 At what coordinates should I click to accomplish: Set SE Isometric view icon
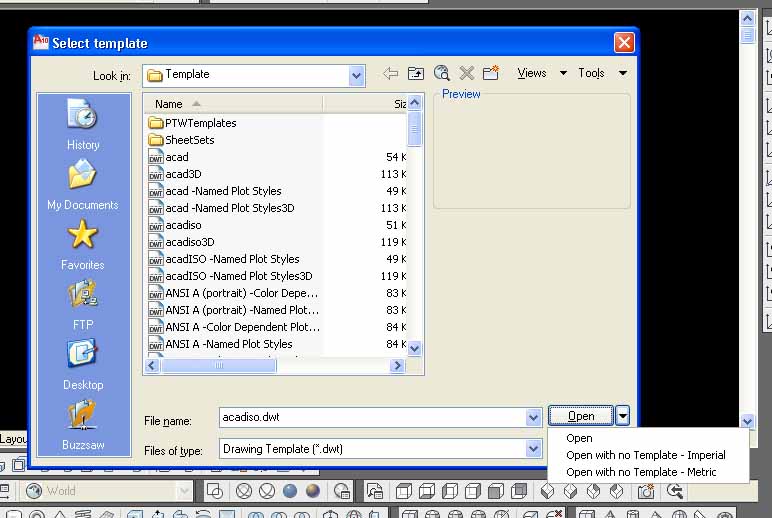[x=571, y=491]
